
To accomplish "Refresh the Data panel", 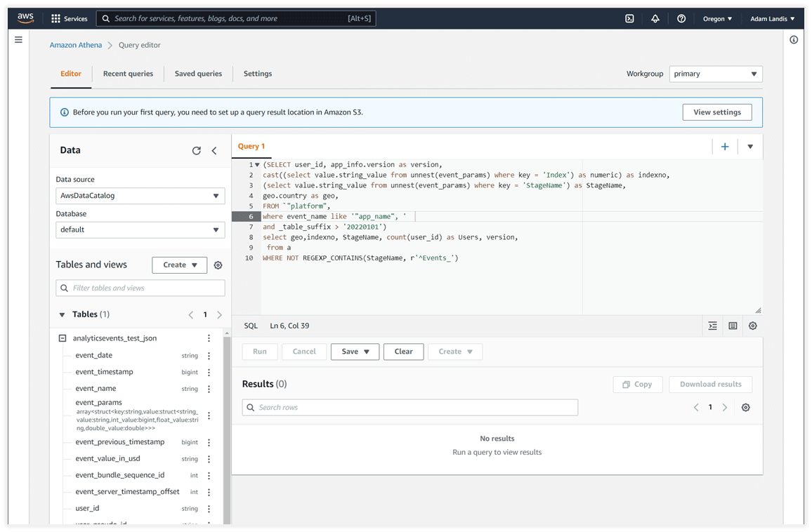I will [x=196, y=151].
